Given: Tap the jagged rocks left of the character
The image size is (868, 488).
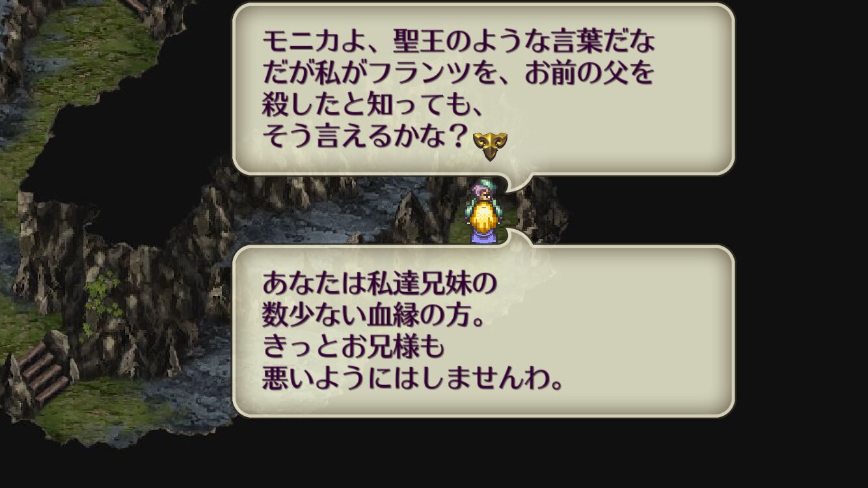Looking at the screenshot, I should pos(422,215).
